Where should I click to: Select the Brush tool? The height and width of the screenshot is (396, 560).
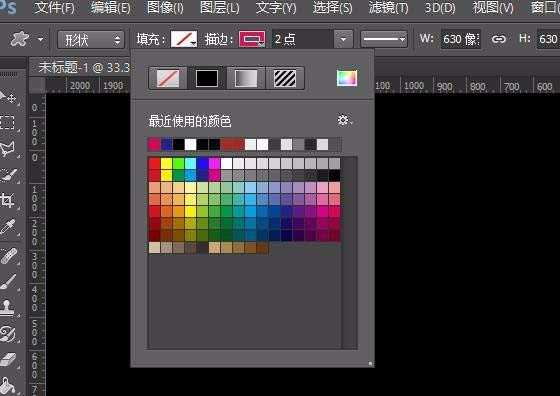(x=8, y=282)
